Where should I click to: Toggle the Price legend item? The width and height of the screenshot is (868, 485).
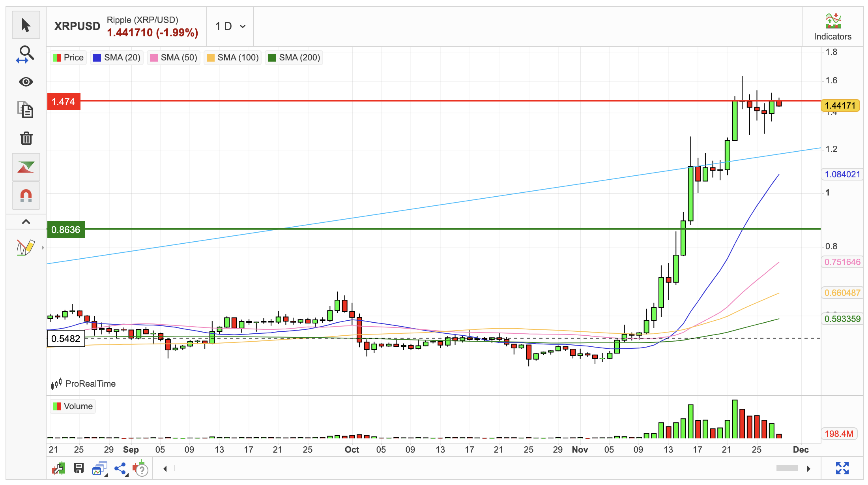coord(68,58)
